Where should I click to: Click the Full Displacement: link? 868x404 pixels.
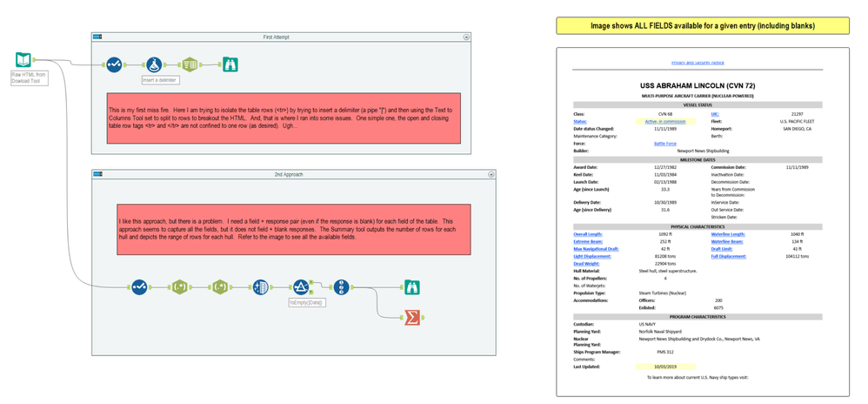pyautogui.click(x=729, y=256)
